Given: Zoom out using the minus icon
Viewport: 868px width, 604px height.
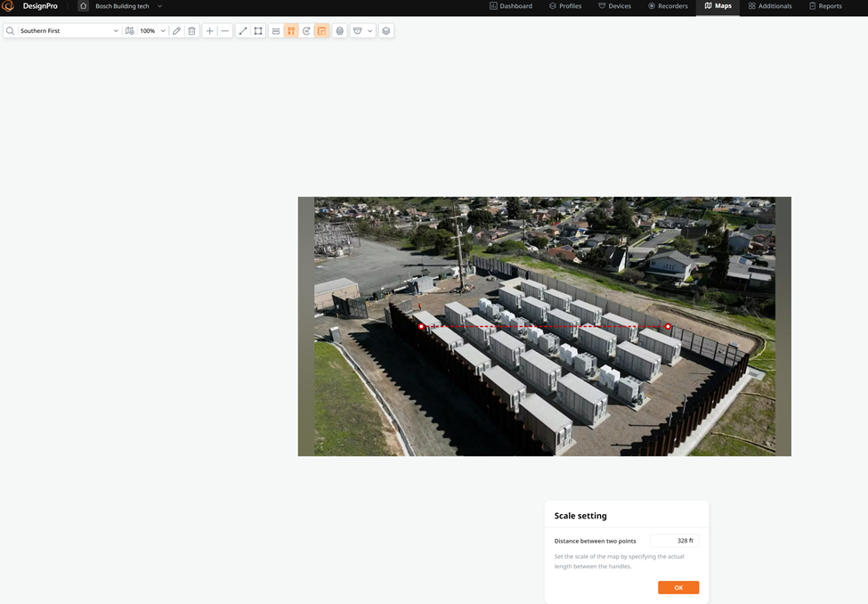Looking at the screenshot, I should tap(224, 31).
